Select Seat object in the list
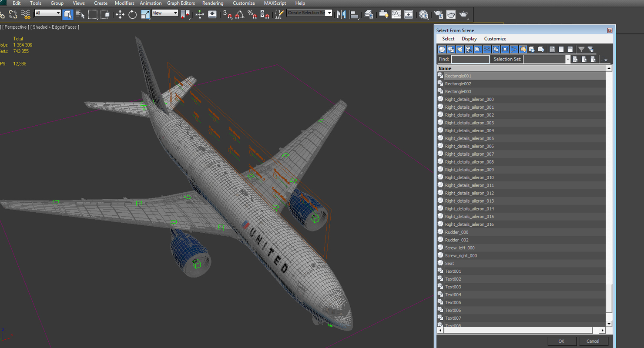644x348 pixels. 521,264
